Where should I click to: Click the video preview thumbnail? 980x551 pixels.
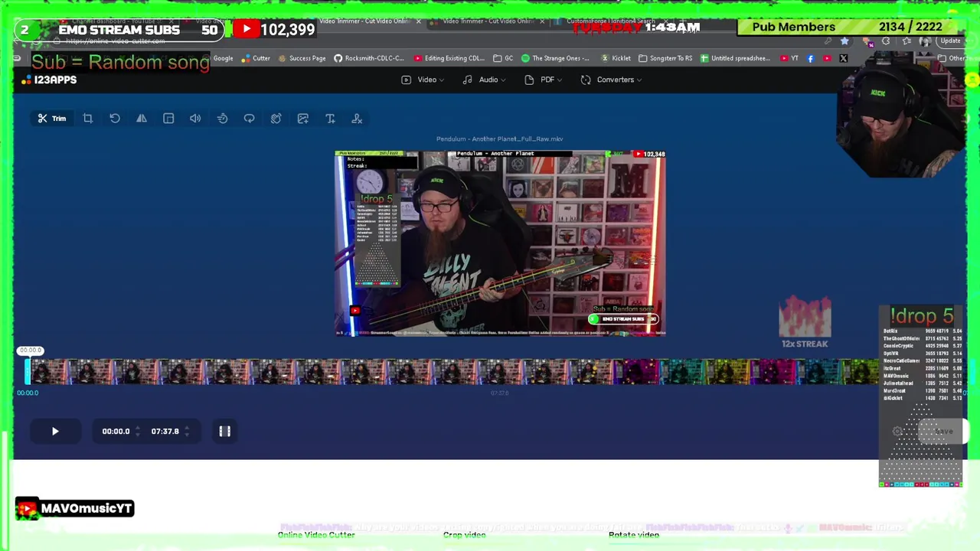[x=500, y=243]
